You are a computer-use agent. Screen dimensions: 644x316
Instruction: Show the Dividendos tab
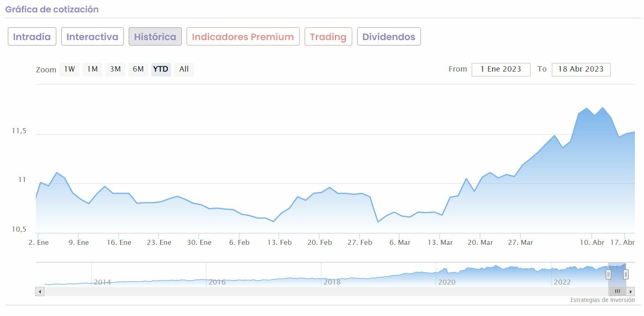(x=389, y=37)
